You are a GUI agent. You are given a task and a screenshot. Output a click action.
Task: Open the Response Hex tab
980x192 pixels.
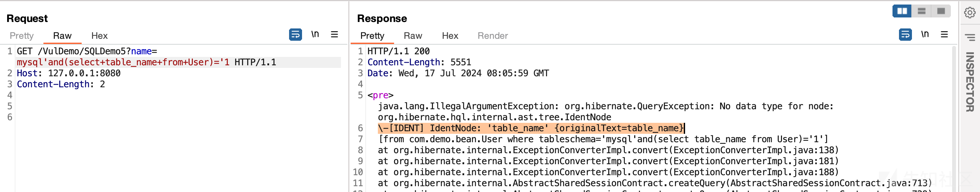(x=450, y=36)
